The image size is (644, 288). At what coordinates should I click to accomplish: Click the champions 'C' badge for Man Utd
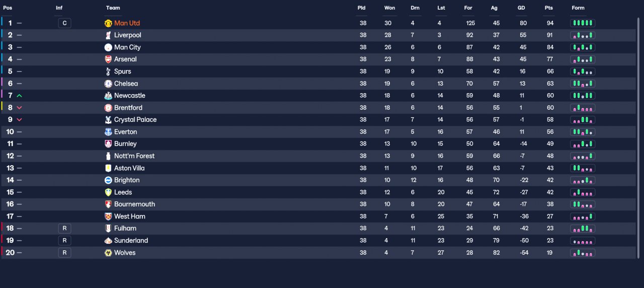tap(64, 23)
